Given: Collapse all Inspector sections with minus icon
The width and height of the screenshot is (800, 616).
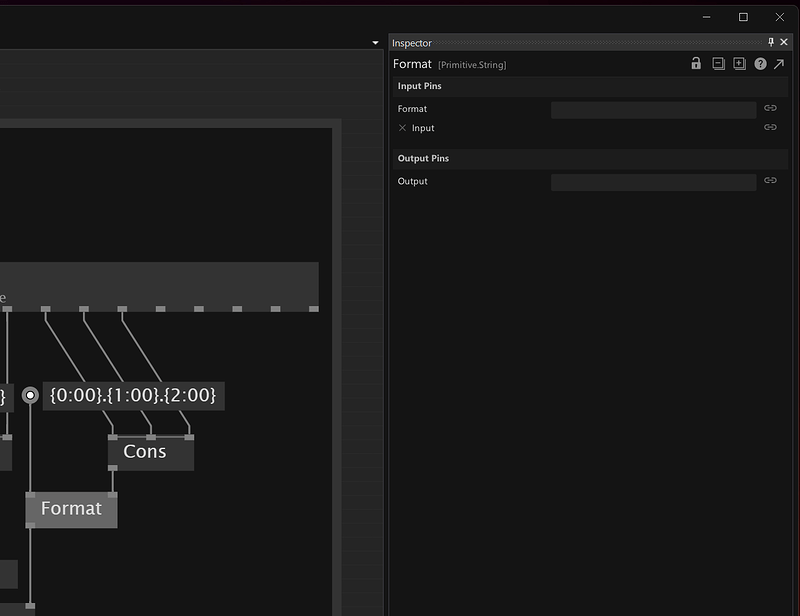Looking at the screenshot, I should tap(718, 64).
